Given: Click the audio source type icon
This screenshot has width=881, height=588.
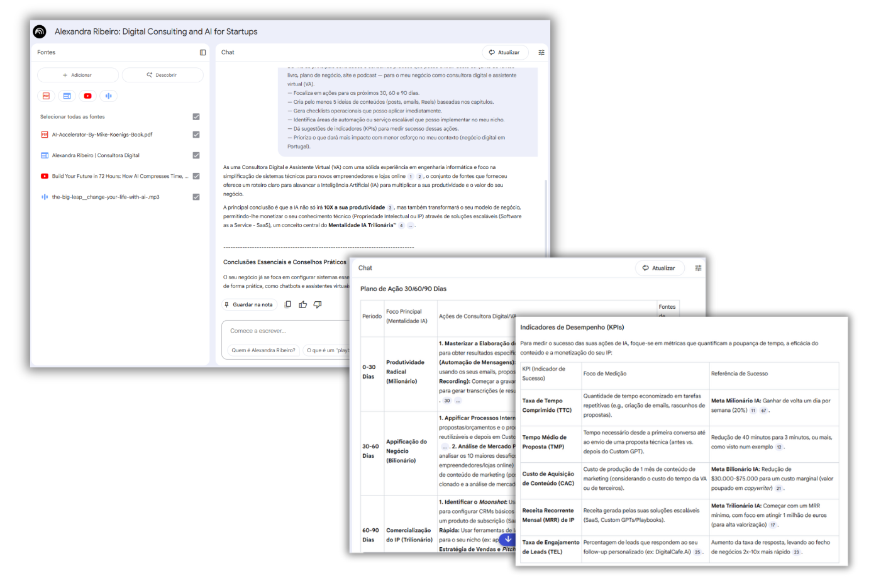Looking at the screenshot, I should pos(108,96).
